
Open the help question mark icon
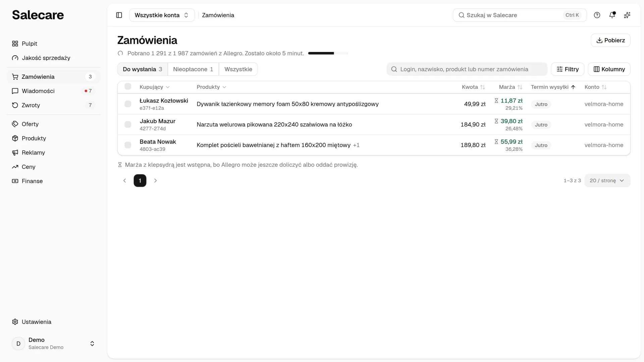[597, 15]
